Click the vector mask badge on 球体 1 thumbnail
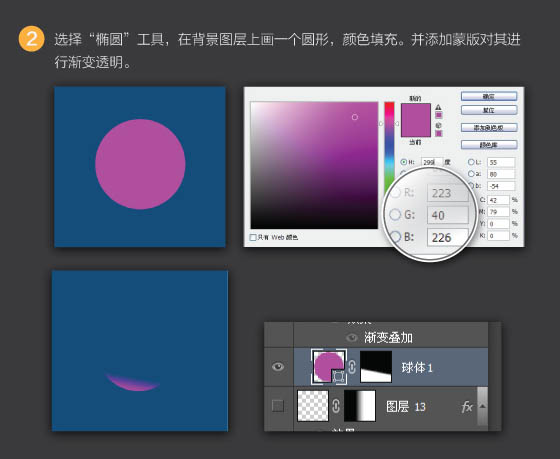This screenshot has width=560, height=459. coord(338,376)
